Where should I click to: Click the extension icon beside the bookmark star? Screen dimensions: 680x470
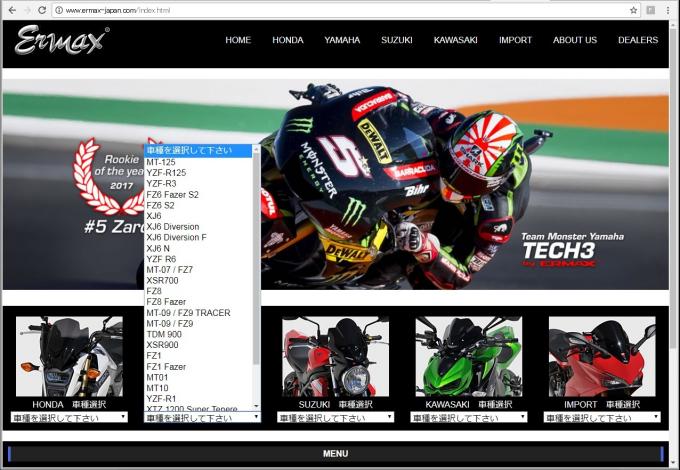651,10
